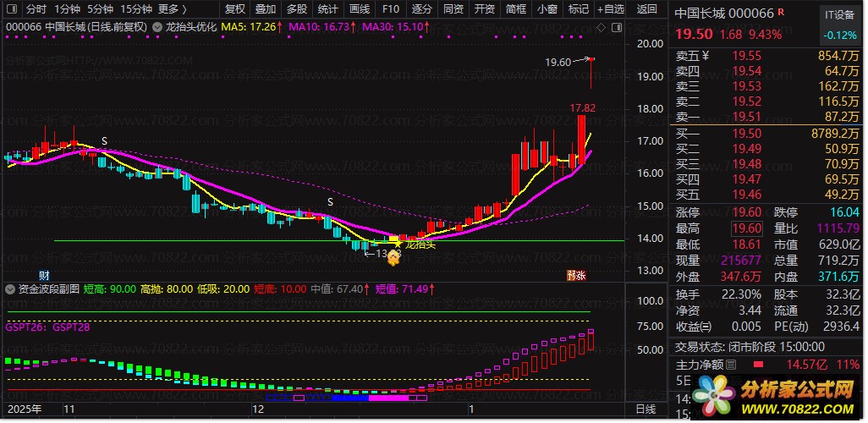Viewport: 868px width, 423px height.
Task: Click the 预涨 marker at chart bottom
Action: pos(576,275)
